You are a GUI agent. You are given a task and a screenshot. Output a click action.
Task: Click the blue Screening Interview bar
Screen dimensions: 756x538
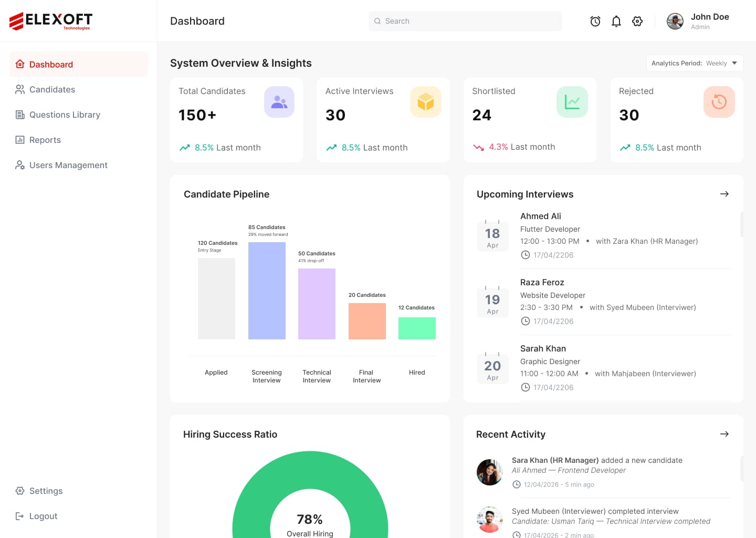point(267,291)
